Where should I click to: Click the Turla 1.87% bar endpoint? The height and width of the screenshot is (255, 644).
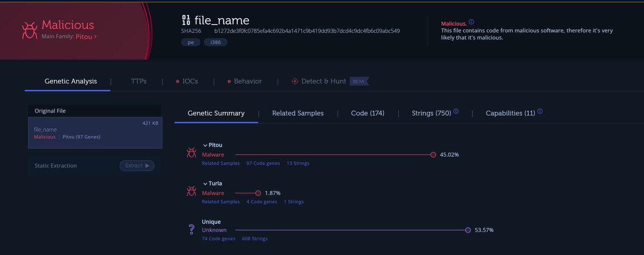pyautogui.click(x=258, y=193)
